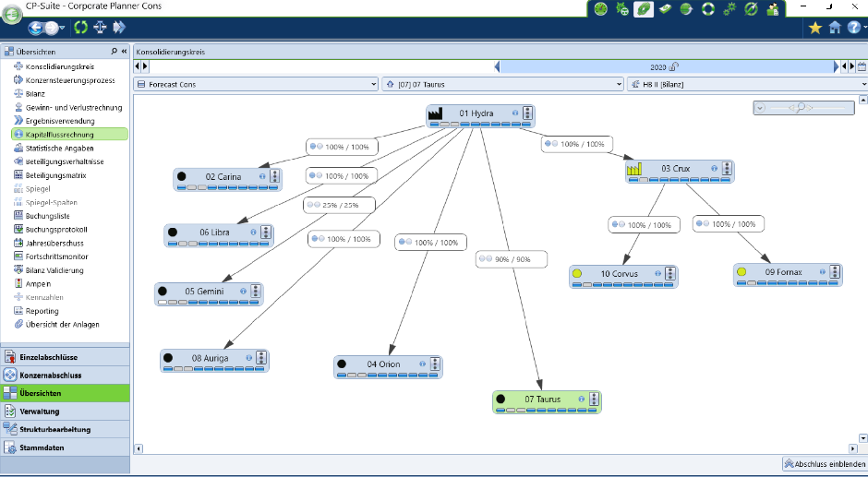Image resolution: width=868 pixels, height=477 pixels.
Task: Click the search icon in Übersichten panel
Action: pos(114,51)
